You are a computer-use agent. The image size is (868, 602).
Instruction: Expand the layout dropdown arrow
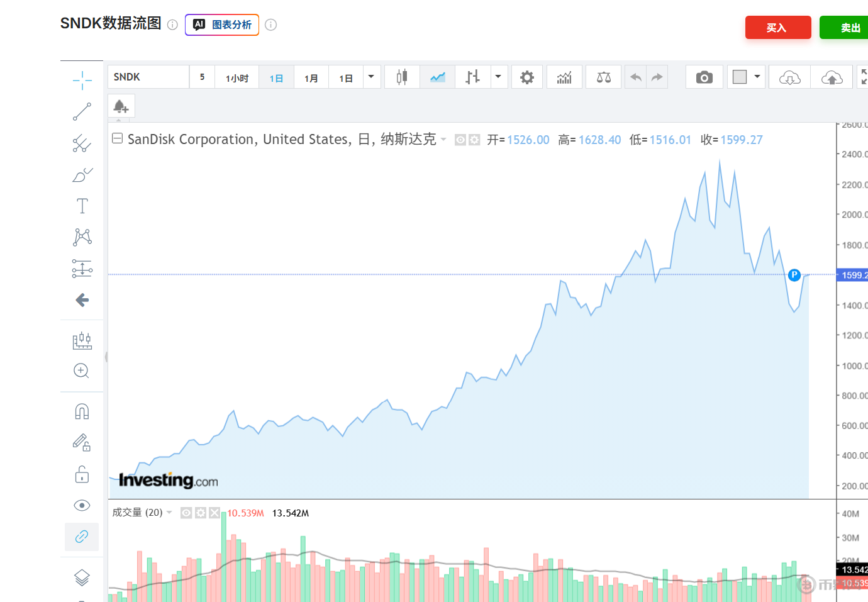point(758,77)
